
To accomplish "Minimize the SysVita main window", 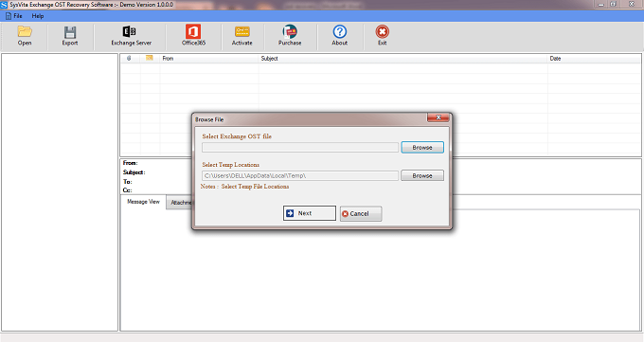I will [601, 5].
